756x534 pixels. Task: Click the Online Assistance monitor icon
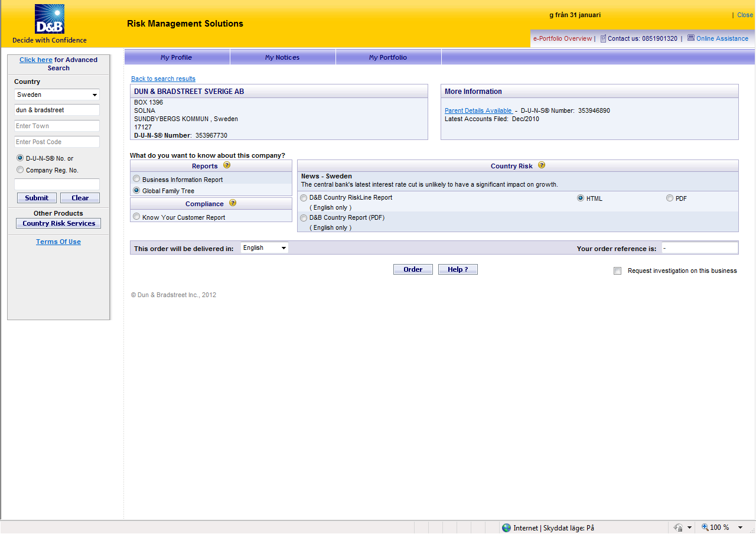tap(691, 38)
